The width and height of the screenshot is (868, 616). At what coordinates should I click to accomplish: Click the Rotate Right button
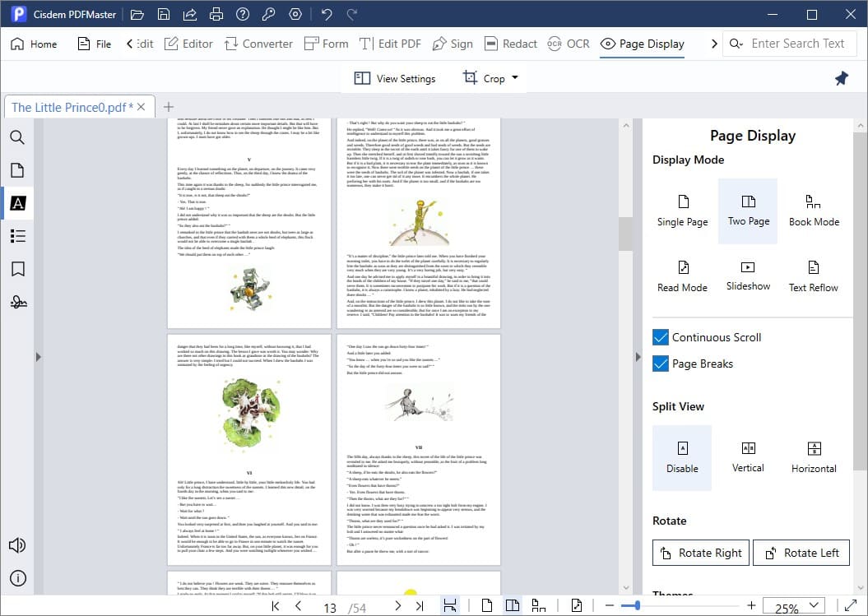(x=701, y=553)
